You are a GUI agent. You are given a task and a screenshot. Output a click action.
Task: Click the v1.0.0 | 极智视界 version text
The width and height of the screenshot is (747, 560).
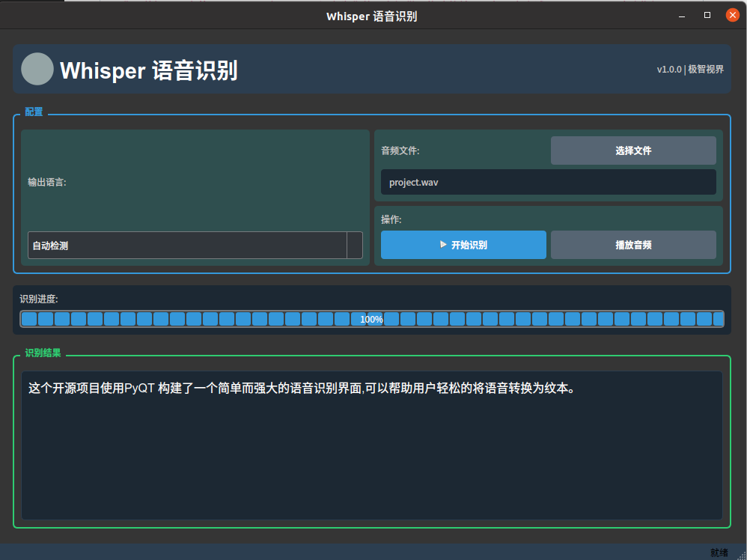(690, 69)
